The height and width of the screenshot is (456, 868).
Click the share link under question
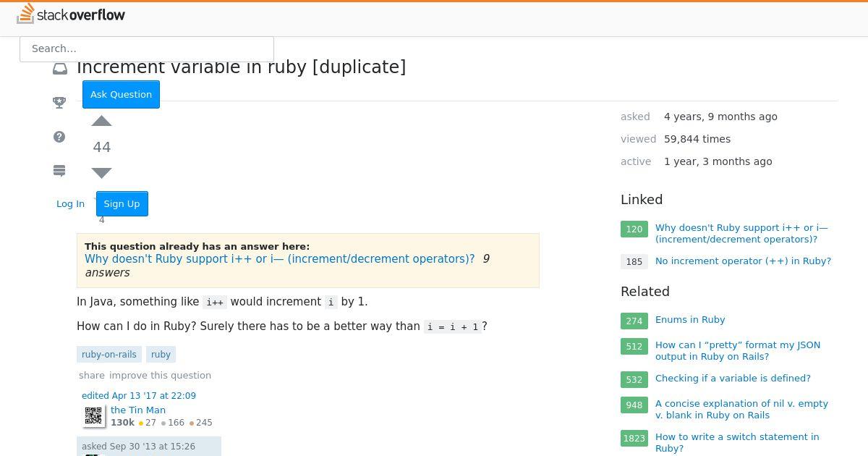click(92, 375)
